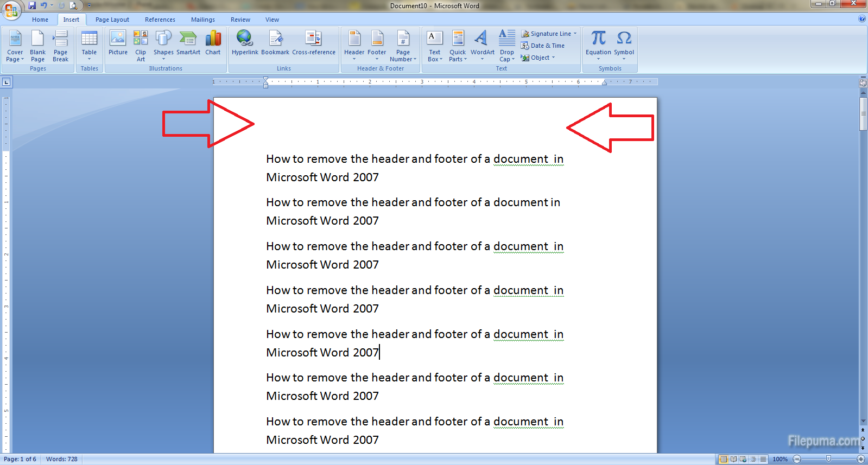Click the zoom slider handle
The image size is (868, 465).
(x=828, y=459)
